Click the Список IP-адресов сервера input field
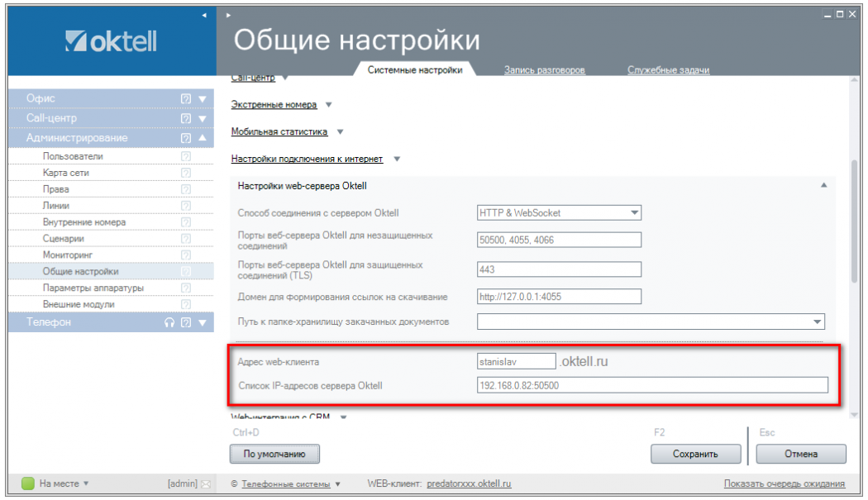Screen dimensions: 868x500 (x=651, y=385)
